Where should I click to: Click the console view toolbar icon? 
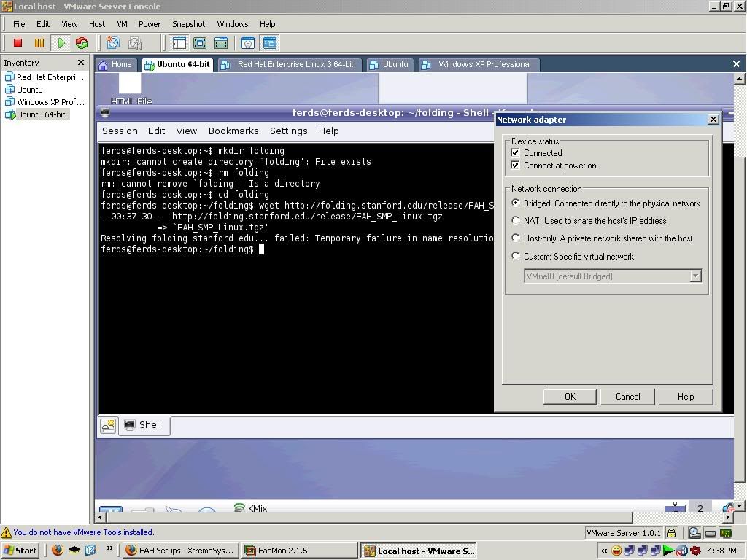coord(270,43)
